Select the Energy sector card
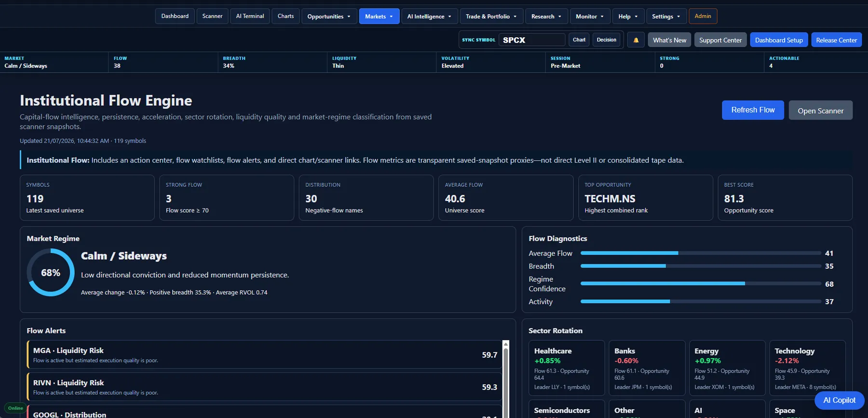This screenshot has height=418, width=868. [x=727, y=368]
